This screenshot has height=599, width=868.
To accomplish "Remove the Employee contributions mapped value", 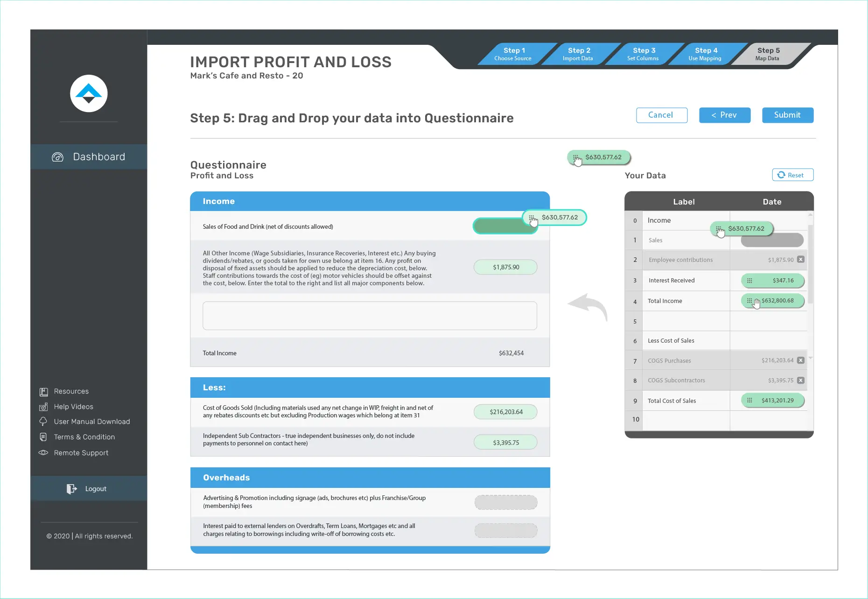I will (800, 260).
